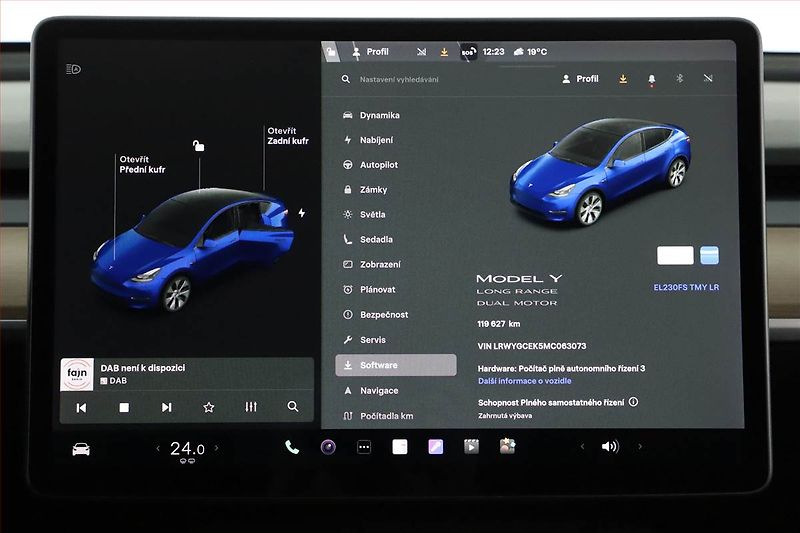Open the notifications bell icon

652,80
